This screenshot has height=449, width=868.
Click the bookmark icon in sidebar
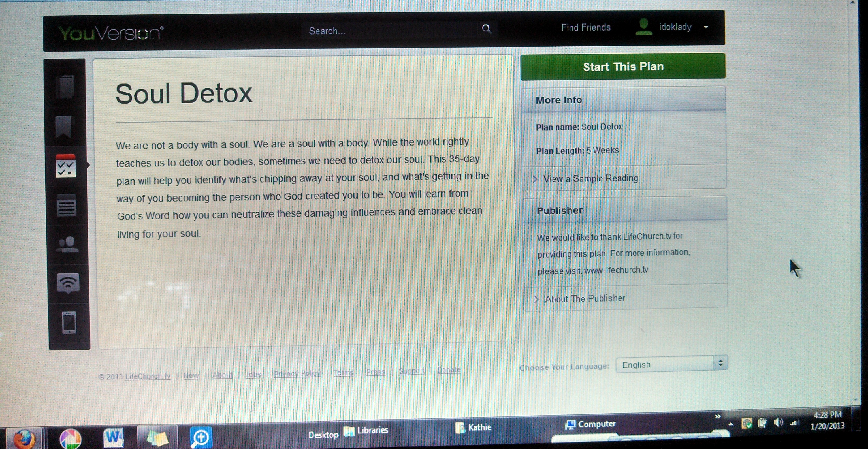[64, 126]
